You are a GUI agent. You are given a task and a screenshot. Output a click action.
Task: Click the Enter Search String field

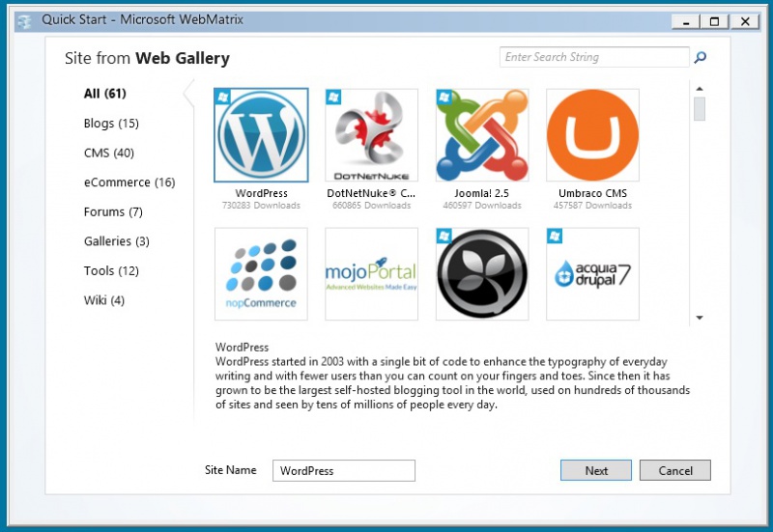pyautogui.click(x=594, y=57)
